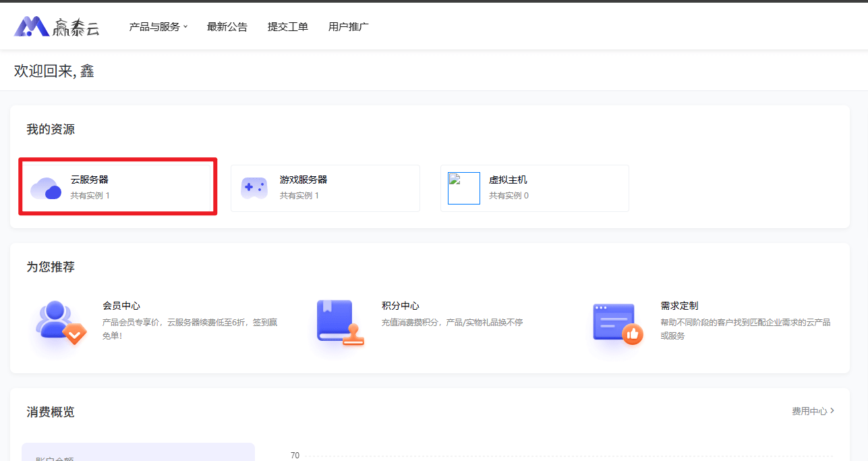Select the 云服务器 title text
This screenshot has width=868, height=461.
click(x=90, y=180)
